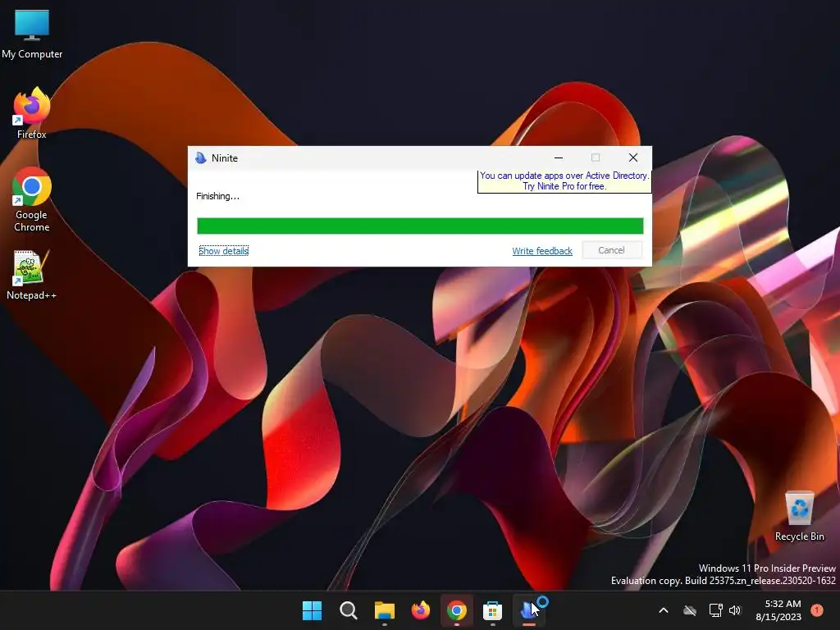Open Microsoft Store from taskbar
The image size is (840, 630).
point(492,610)
